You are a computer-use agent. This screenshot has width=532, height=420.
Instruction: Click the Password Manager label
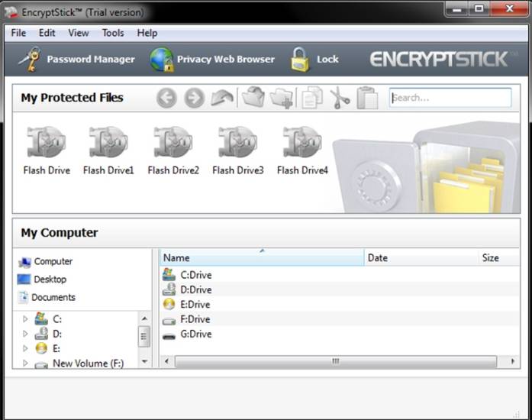point(91,60)
